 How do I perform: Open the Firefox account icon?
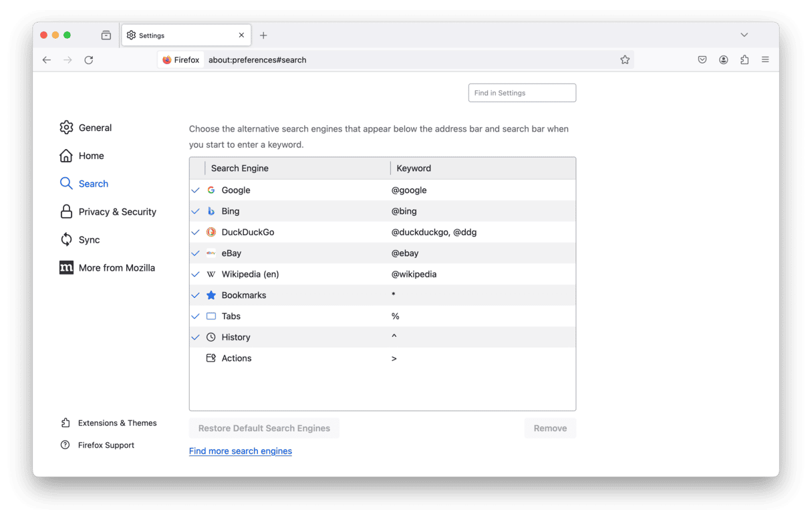pyautogui.click(x=723, y=60)
